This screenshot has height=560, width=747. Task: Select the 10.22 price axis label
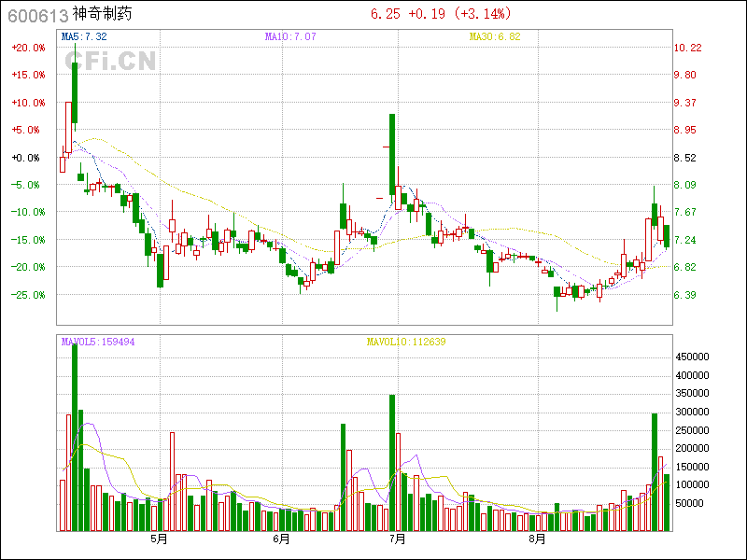coord(688,48)
